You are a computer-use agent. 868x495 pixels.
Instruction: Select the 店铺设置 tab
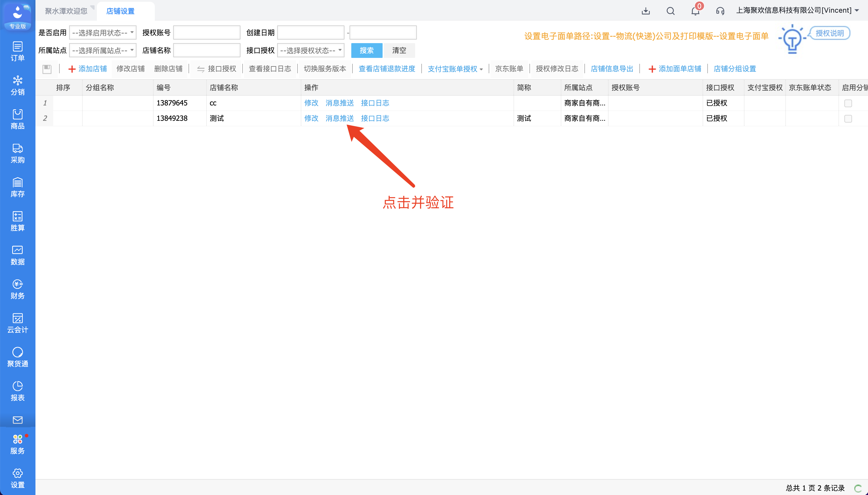pyautogui.click(x=120, y=11)
